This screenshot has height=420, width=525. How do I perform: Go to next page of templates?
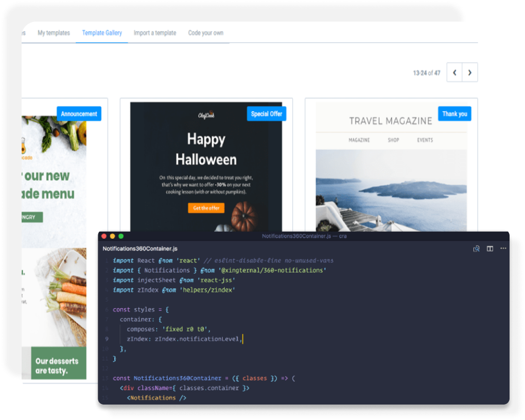click(x=469, y=73)
